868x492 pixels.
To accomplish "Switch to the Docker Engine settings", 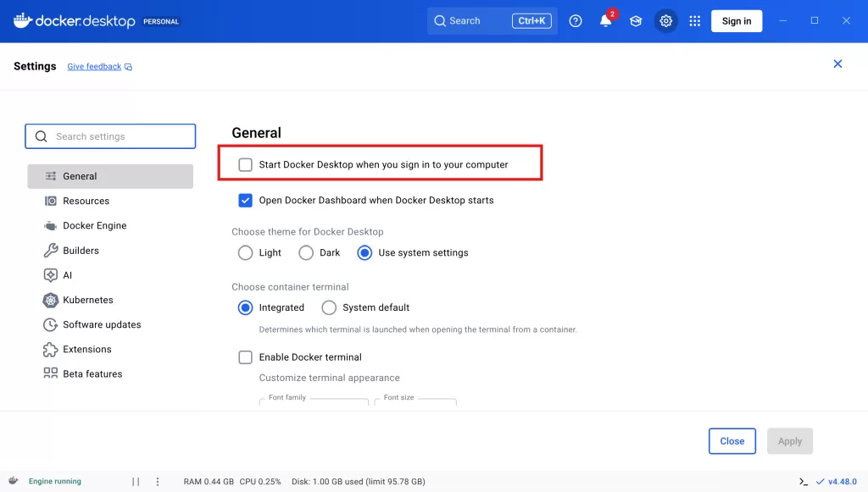I will click(94, 226).
